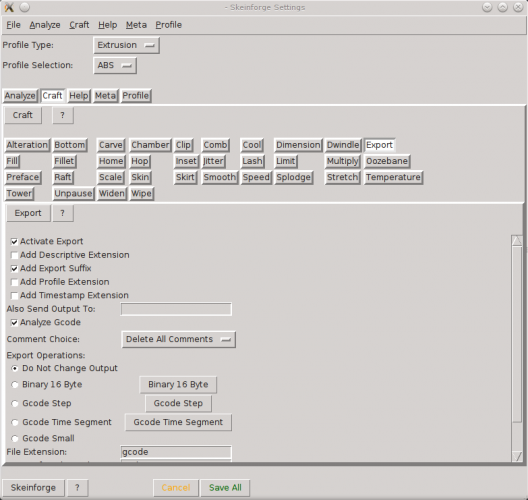The height and width of the screenshot is (500, 528).
Task: Open the Alteration plugin tab
Action: pos(27,145)
